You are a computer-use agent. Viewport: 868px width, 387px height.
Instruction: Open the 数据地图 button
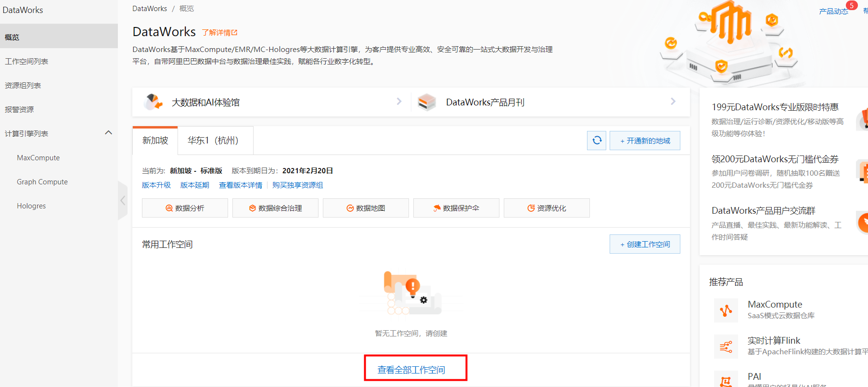[x=366, y=208]
